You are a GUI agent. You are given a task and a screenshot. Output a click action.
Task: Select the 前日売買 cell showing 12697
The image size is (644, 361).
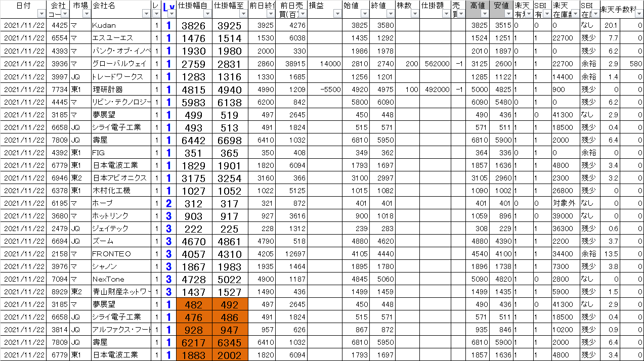(291, 253)
